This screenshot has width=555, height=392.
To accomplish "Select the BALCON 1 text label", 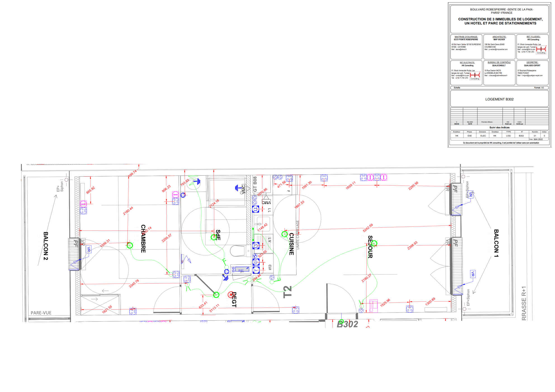I will click(x=496, y=243).
